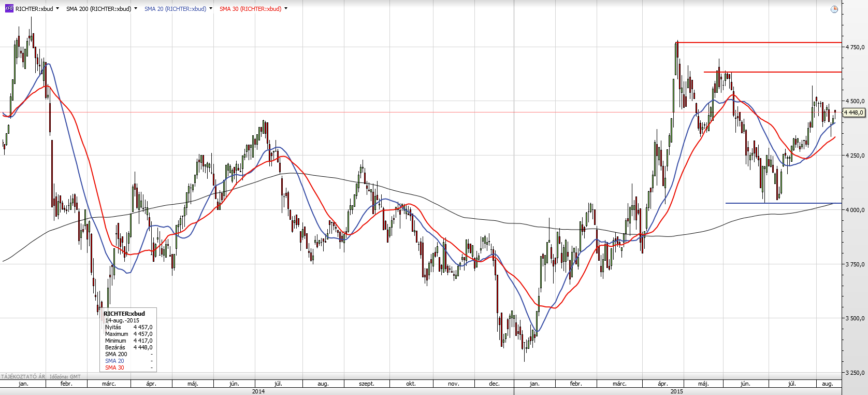Click the 3 500,0 price axis label
Image resolution: width=868 pixels, height=395 pixels.
tap(855, 318)
